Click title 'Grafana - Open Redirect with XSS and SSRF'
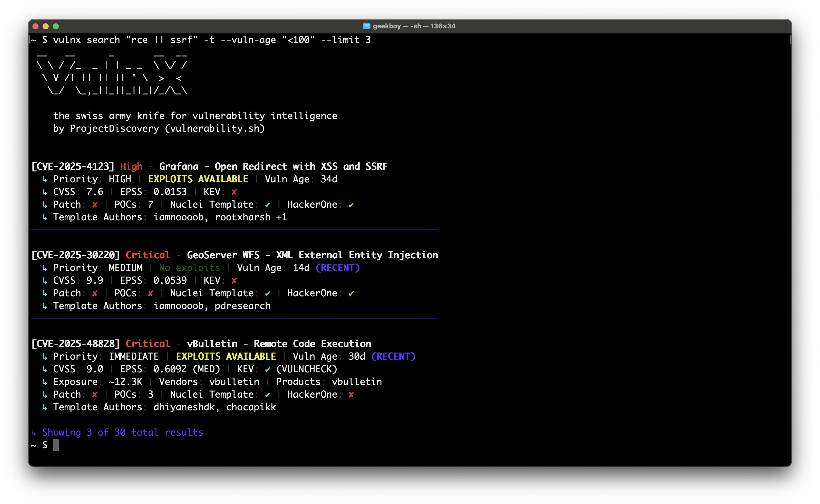The width and height of the screenshot is (820, 504). point(273,166)
